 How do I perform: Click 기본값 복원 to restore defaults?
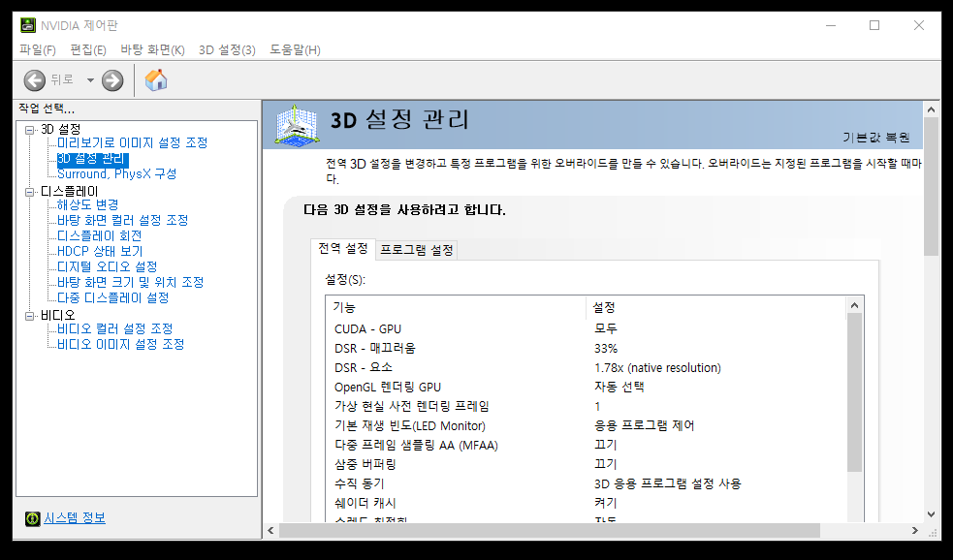coord(875,138)
